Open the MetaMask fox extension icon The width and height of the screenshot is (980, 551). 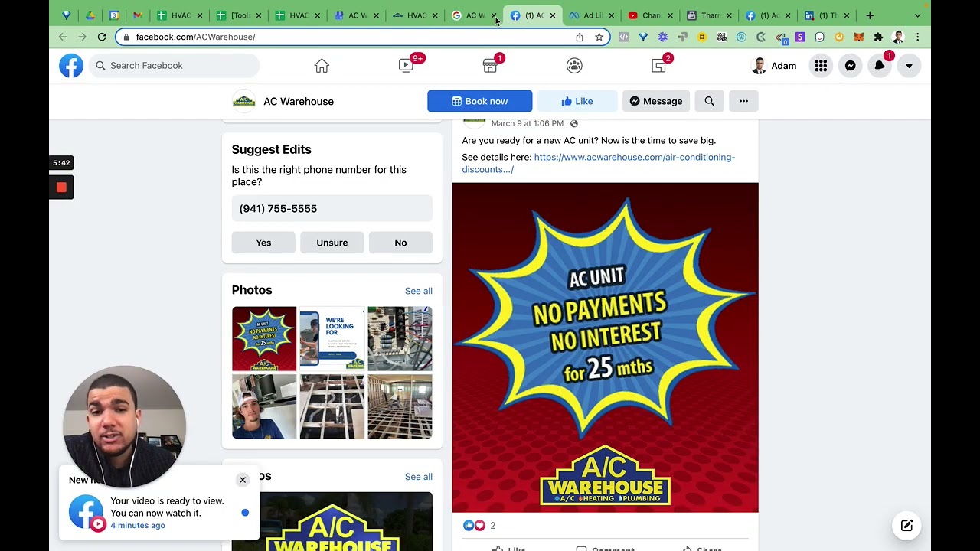click(858, 37)
